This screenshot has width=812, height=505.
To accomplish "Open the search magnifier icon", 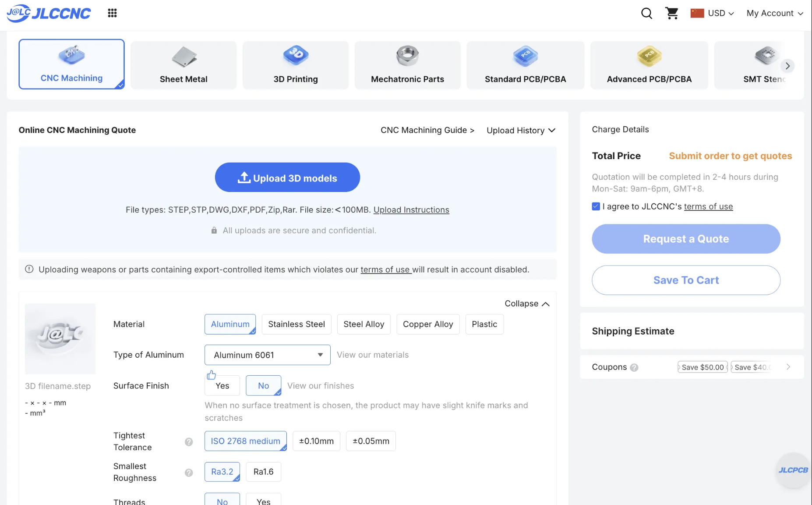I will (646, 13).
